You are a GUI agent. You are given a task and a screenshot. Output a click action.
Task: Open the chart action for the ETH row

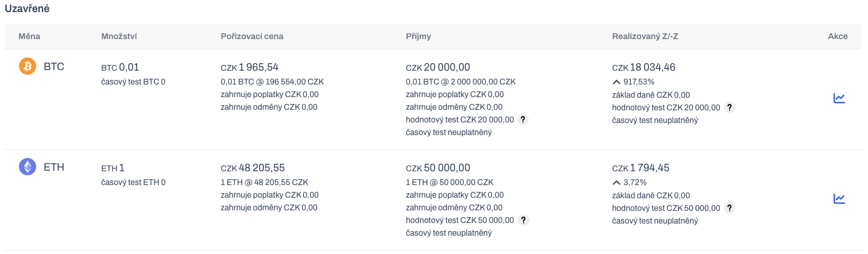pyautogui.click(x=839, y=199)
